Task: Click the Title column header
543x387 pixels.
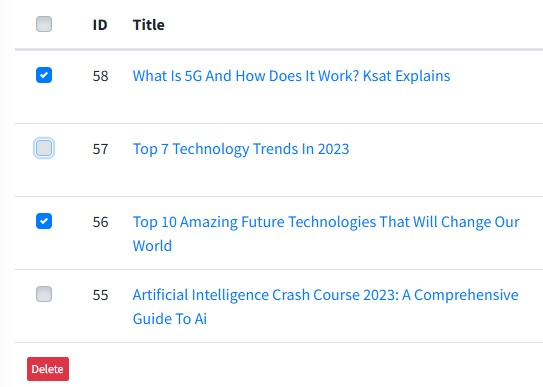Action: click(x=149, y=25)
